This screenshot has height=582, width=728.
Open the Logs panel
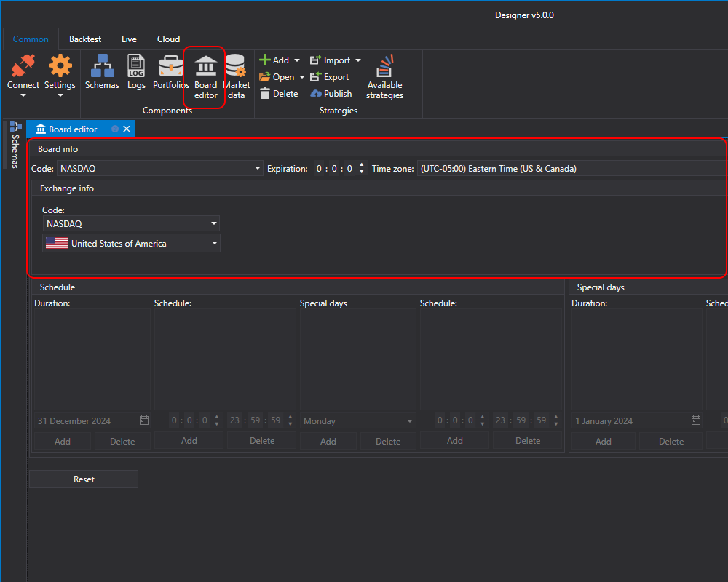pos(136,72)
